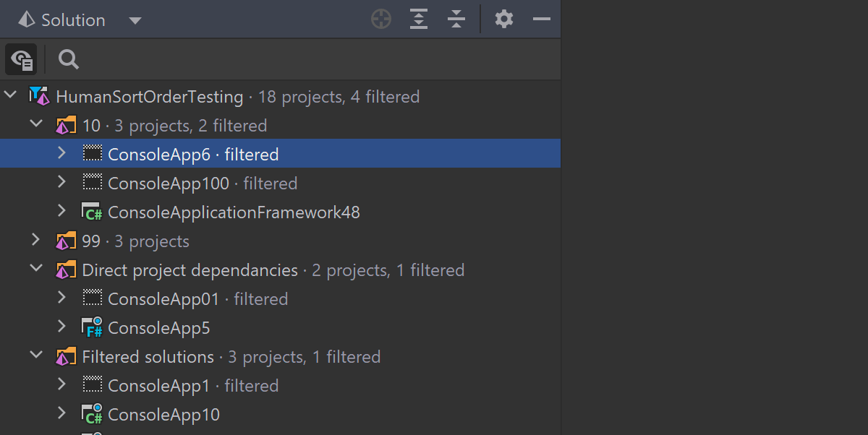Toggle the show filtered projects eye button

pyautogui.click(x=22, y=59)
